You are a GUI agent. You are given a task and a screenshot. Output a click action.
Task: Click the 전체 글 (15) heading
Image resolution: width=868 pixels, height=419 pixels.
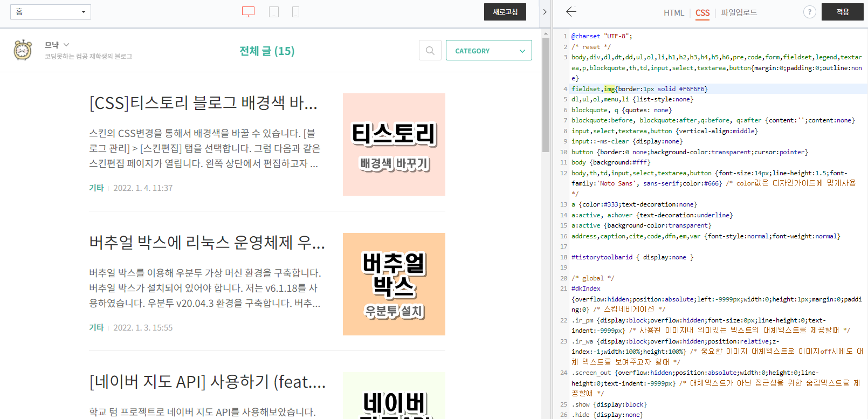pyautogui.click(x=267, y=51)
